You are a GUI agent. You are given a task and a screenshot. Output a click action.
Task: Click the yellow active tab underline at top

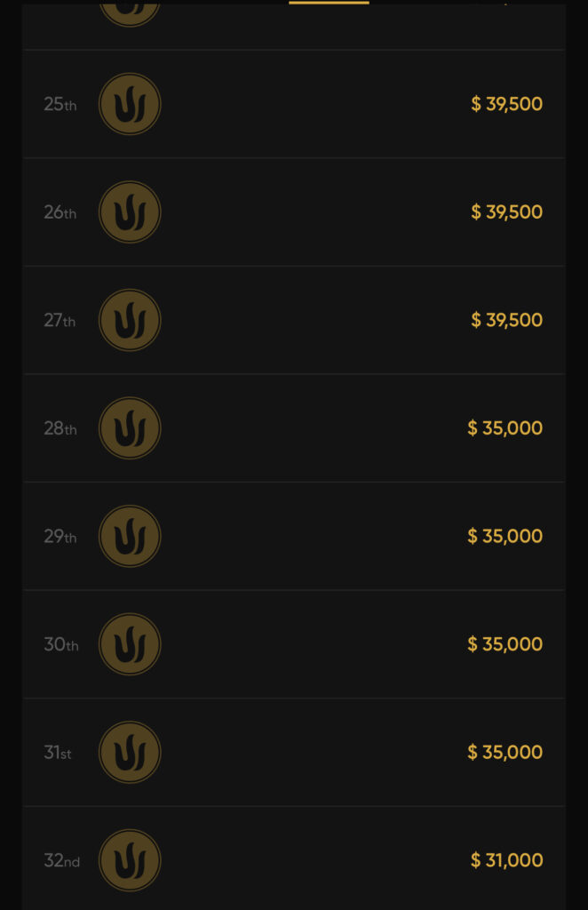click(329, 3)
